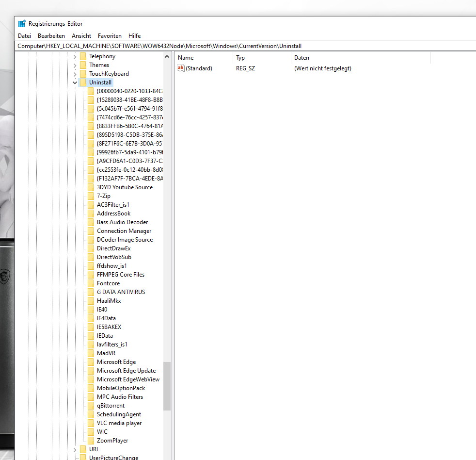Click the Registrierungs-Editor title bar icon
This screenshot has height=460, width=476.
pyautogui.click(x=22, y=24)
